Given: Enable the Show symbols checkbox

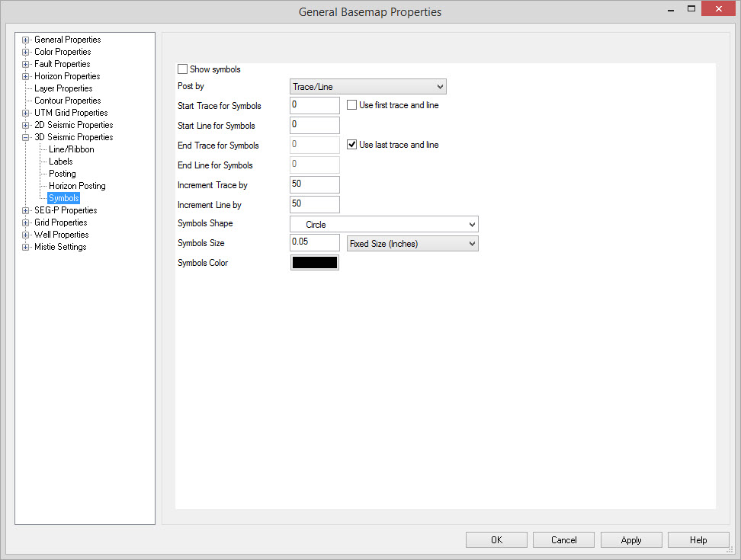Looking at the screenshot, I should (x=182, y=69).
